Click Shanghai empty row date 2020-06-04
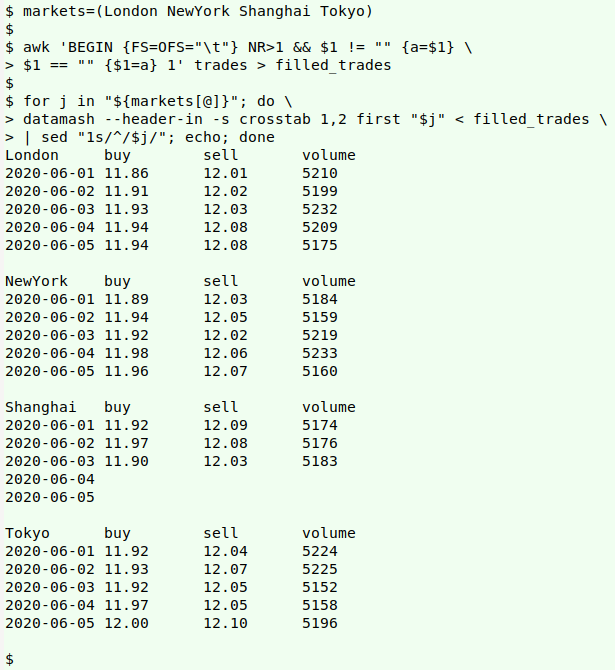 point(50,479)
